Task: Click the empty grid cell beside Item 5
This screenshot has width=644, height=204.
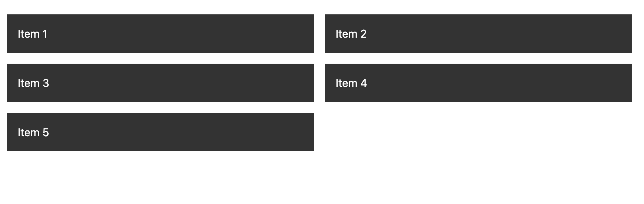Action: (x=478, y=132)
